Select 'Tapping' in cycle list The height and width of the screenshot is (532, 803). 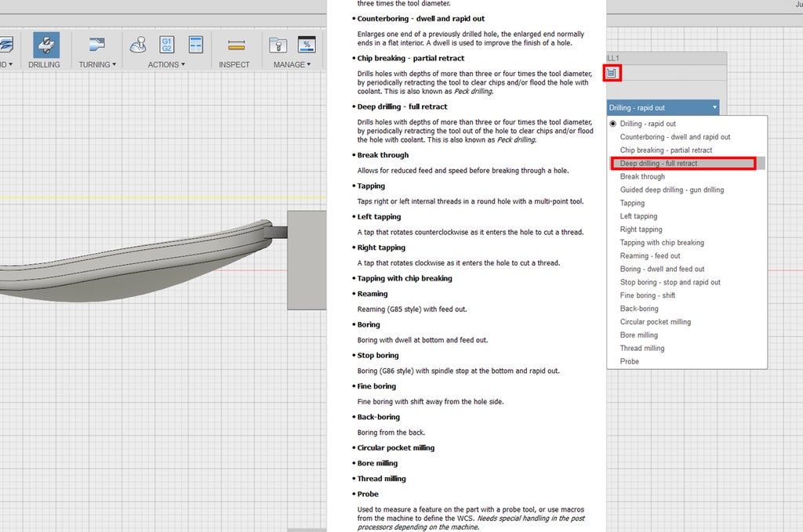click(687, 203)
